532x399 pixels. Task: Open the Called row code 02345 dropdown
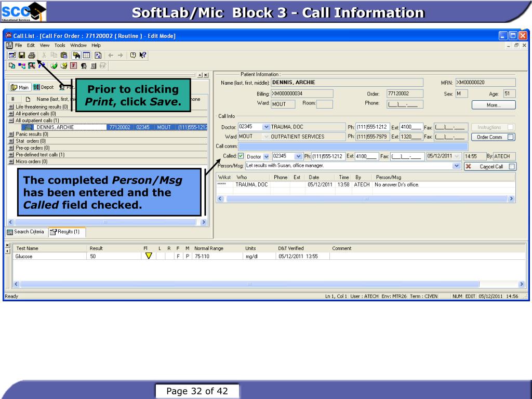(298, 156)
